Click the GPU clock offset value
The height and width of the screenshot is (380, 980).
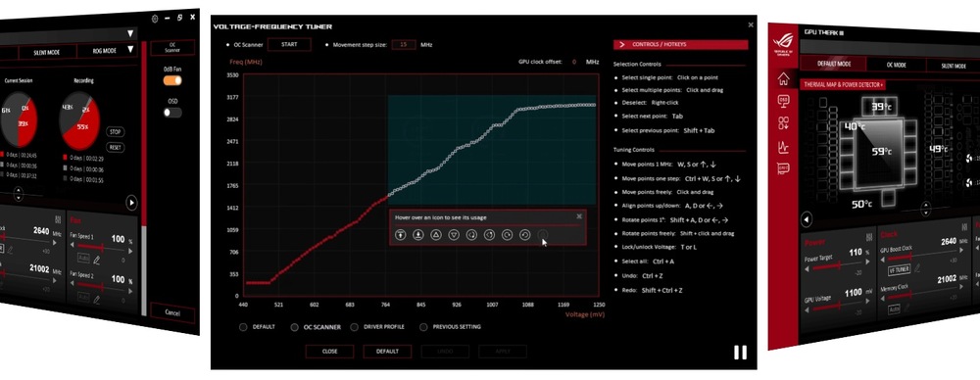tap(573, 62)
